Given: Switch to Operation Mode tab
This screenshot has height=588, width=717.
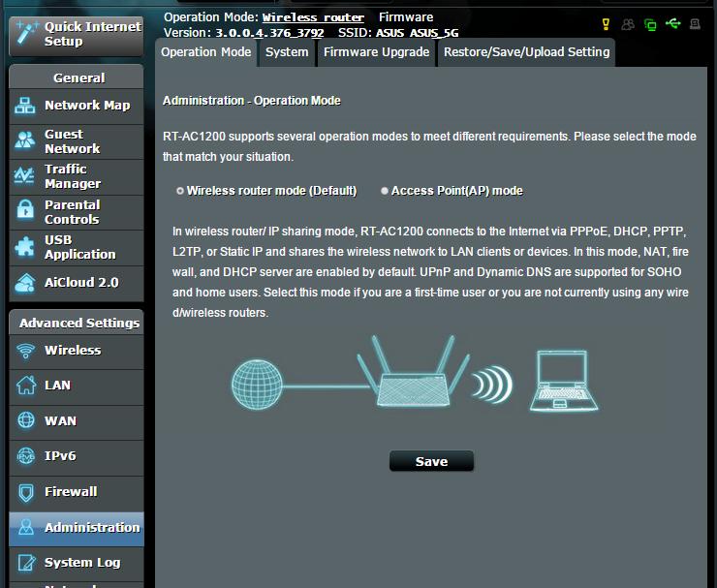Looking at the screenshot, I should (205, 52).
